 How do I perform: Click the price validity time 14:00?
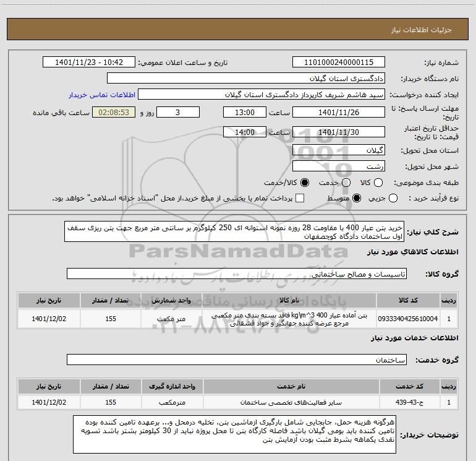245,132
